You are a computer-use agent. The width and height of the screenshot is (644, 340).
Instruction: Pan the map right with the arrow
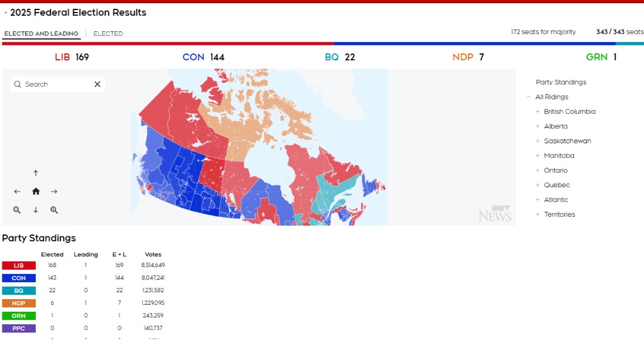pos(54,191)
